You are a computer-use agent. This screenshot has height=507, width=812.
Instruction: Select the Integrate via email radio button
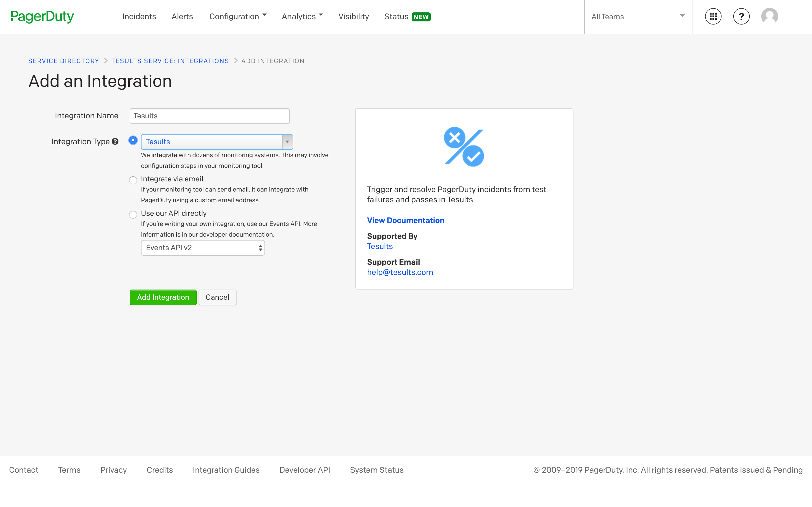[133, 179]
